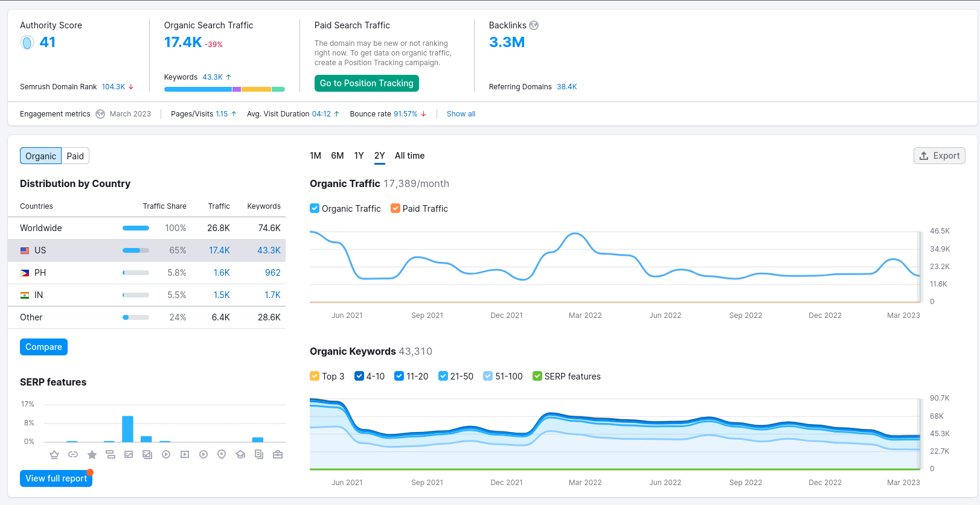Select the site links chain icon
This screenshot has width=980, height=505.
[x=73, y=454]
